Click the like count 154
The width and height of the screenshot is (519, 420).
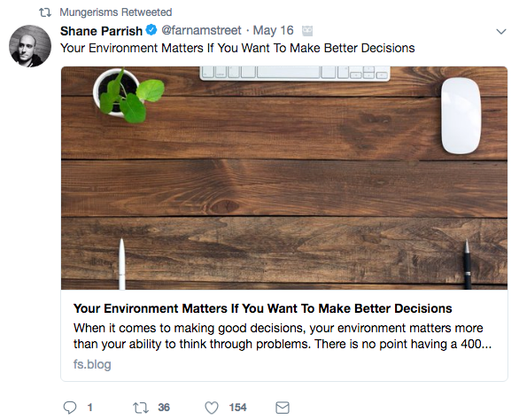237,408
